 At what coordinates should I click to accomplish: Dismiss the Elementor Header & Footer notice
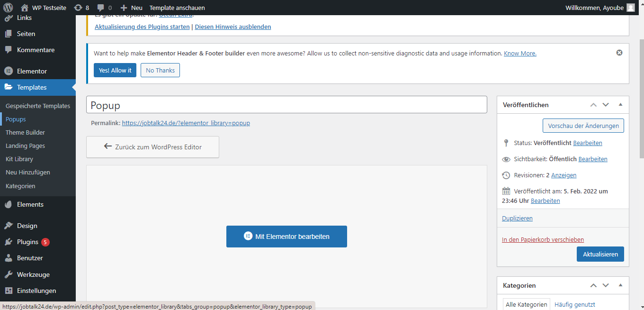point(619,53)
